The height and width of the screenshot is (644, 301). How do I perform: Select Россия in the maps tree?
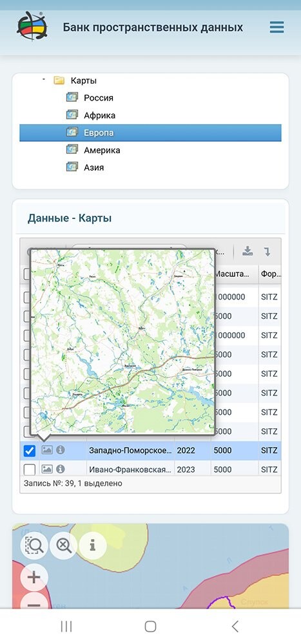point(98,98)
